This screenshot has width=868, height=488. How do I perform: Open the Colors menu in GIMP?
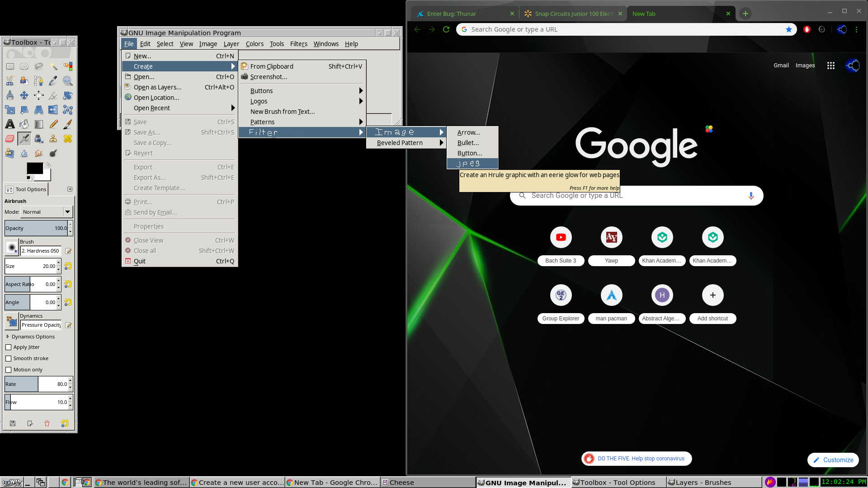coord(255,44)
